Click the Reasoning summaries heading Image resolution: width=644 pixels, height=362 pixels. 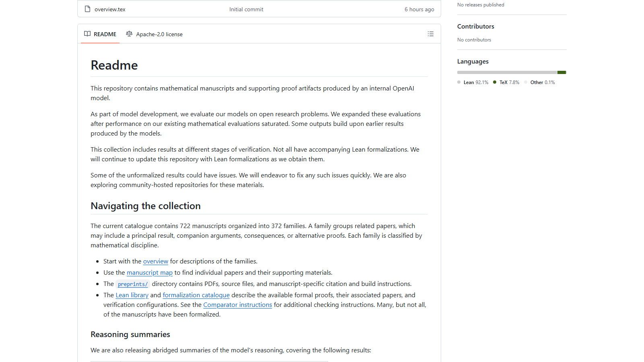[x=130, y=335]
